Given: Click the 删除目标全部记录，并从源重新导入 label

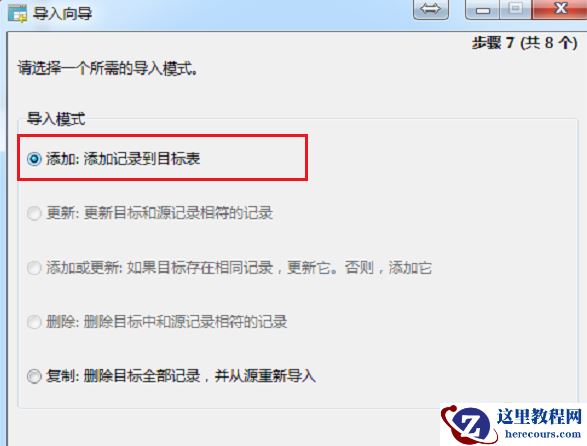Looking at the screenshot, I should (200, 376).
